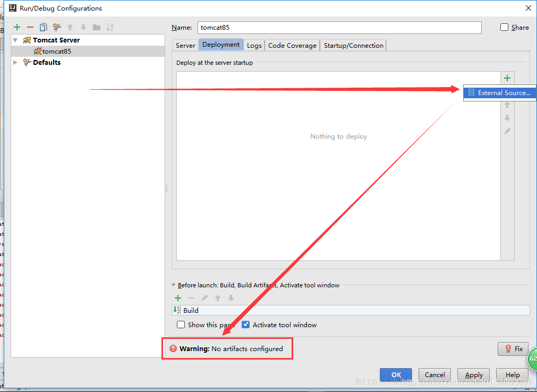The image size is (537, 392).
Task: Select the Build task row
Action: tap(351, 310)
